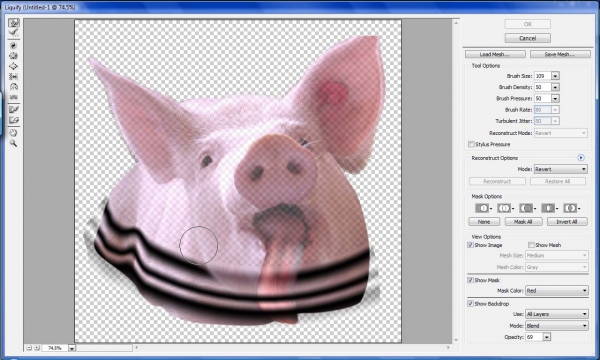Screen dimensions: 600x360
Task: Select the Zoom magnifier tool
Action: tap(13, 143)
